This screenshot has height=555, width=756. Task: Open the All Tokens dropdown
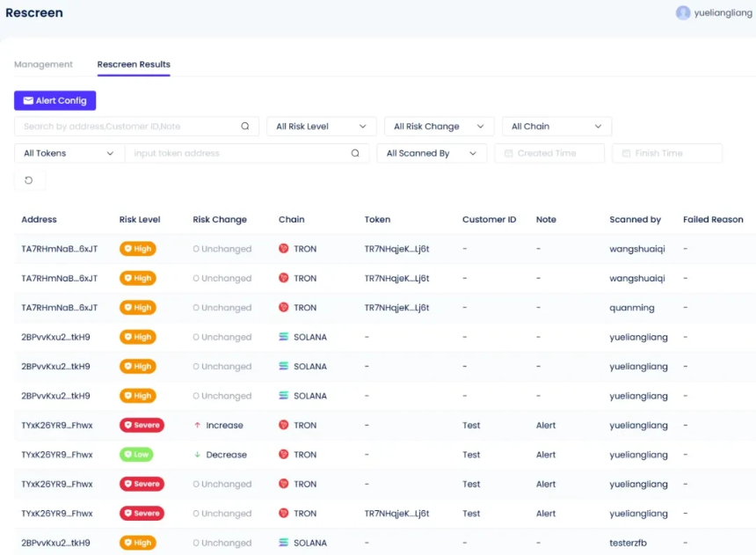click(69, 153)
